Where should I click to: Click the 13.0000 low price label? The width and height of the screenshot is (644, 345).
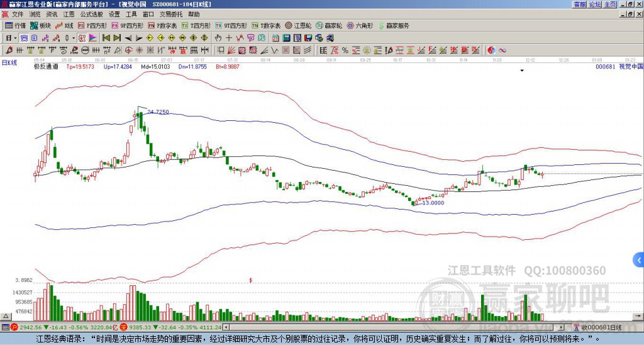(433, 203)
